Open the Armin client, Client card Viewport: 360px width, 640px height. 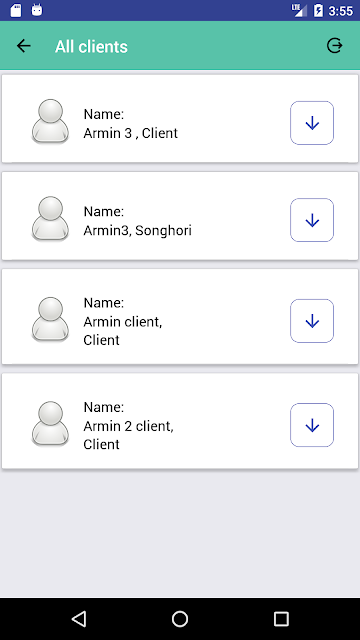tap(180, 316)
